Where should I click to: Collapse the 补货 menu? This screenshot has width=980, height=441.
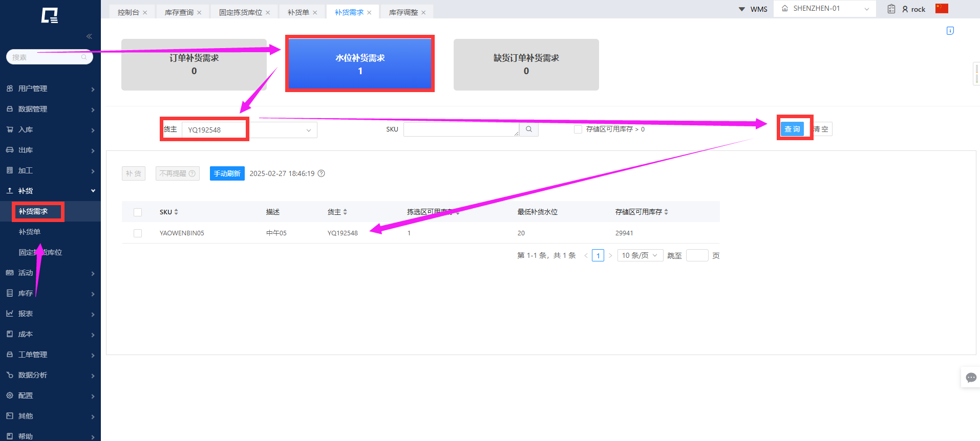(x=50, y=191)
